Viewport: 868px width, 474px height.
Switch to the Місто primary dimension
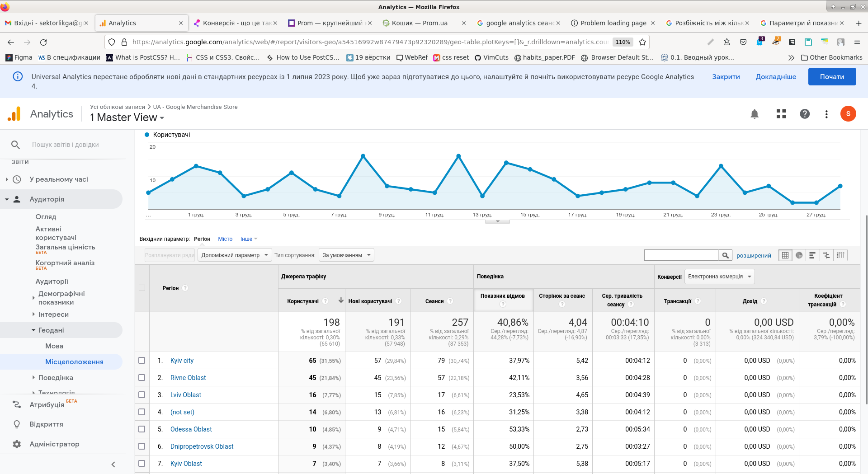point(225,239)
